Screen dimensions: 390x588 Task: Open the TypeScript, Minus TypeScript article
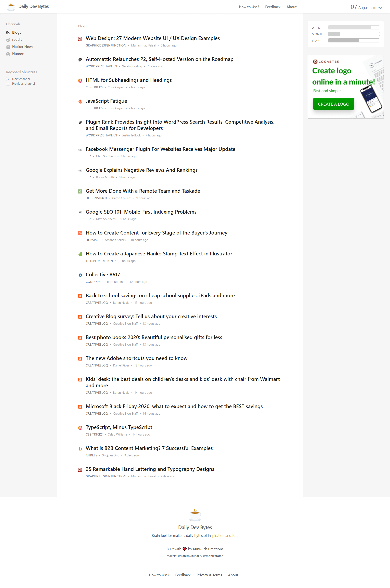click(x=119, y=427)
